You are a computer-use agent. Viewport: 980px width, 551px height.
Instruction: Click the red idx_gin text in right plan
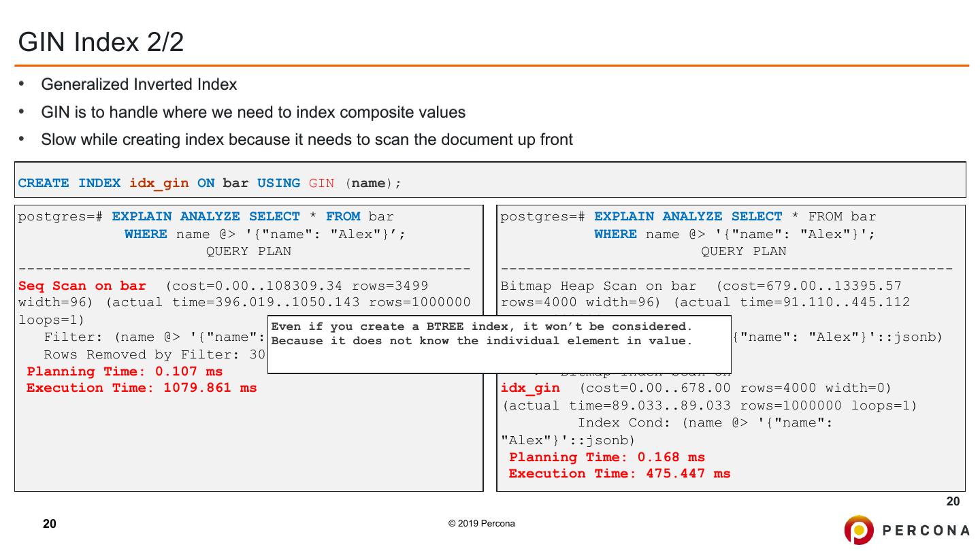[x=529, y=388]
